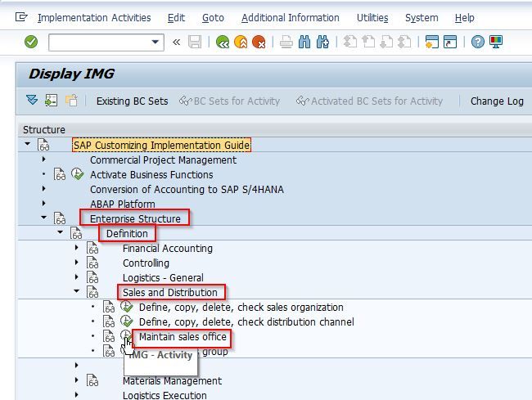Click the blue Help question mark icon
Image resolution: width=532 pixels, height=400 pixels.
[477, 42]
